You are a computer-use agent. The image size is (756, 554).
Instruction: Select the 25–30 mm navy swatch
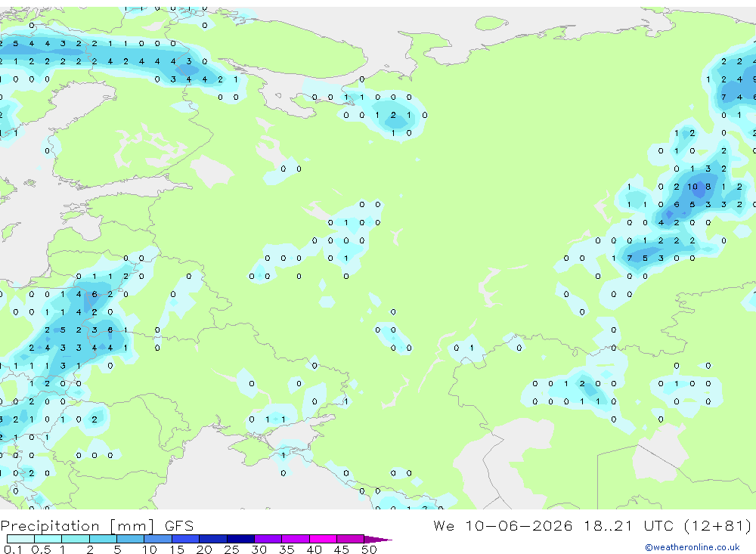(x=240, y=539)
